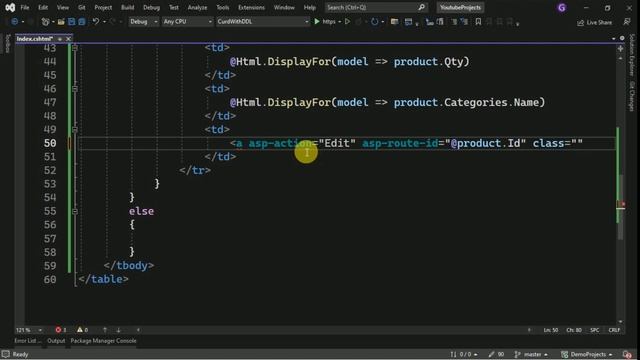640x360 pixels.
Task: Click editor split handle above scrollbar
Action: click(620, 49)
